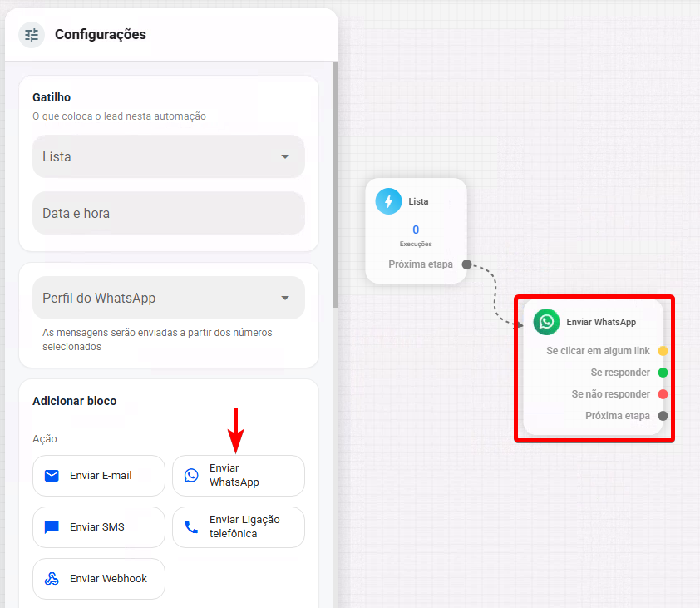
Task: Click the envelope icon on Enviar E-mail
Action: 52,476
